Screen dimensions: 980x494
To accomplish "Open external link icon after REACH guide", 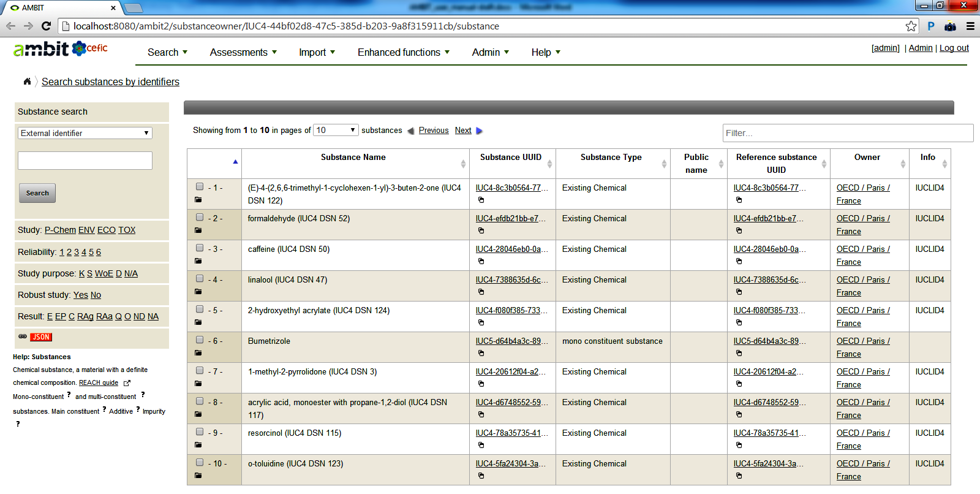I will coord(127,383).
